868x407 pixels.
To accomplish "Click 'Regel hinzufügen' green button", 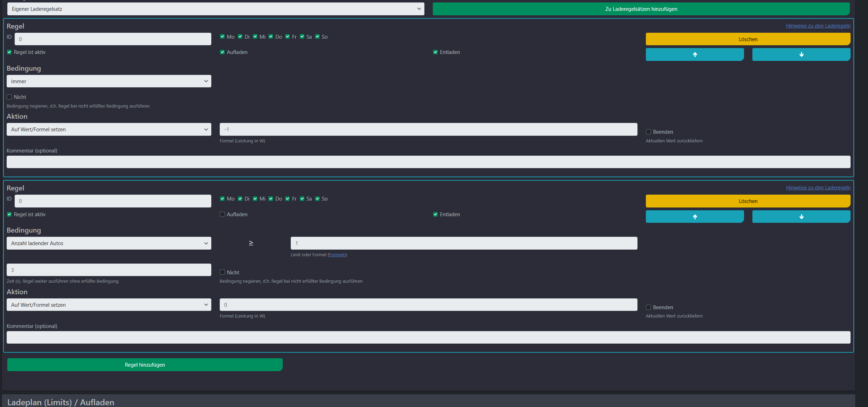I will click(x=145, y=365).
